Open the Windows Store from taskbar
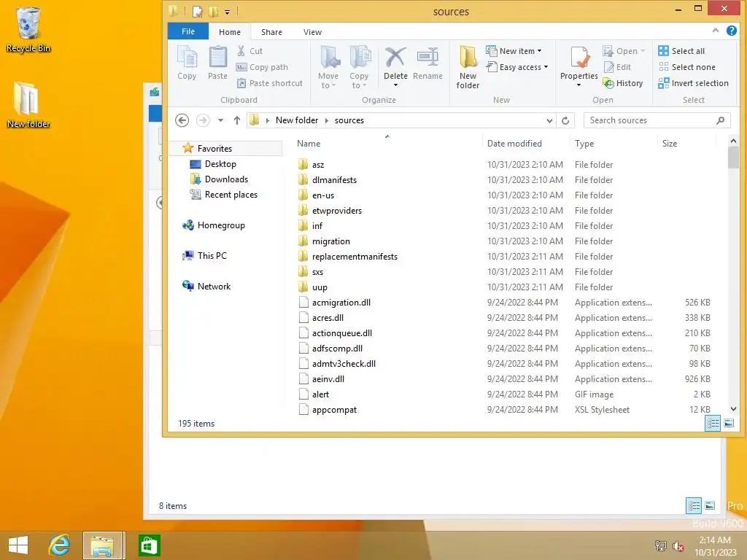Screen dimensions: 747x560 point(149,545)
